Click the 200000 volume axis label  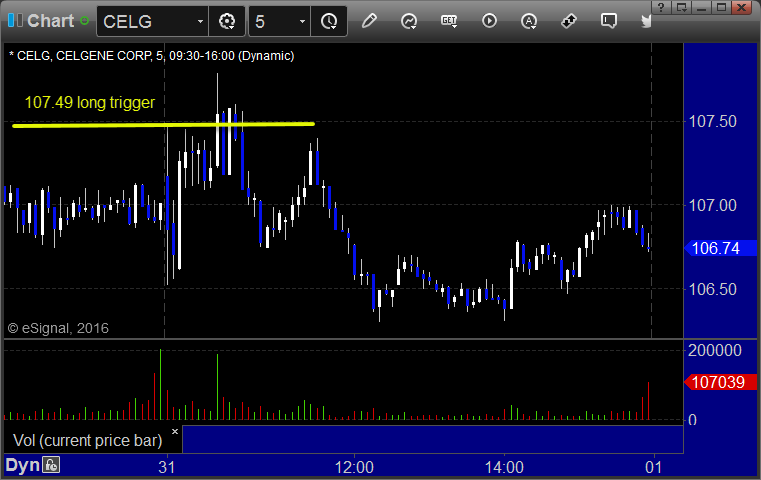click(714, 350)
